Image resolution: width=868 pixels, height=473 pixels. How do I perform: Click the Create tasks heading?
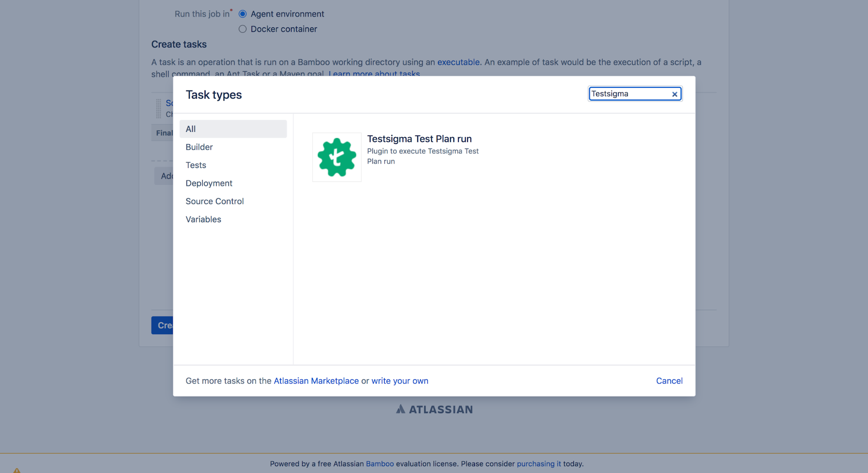coord(179,44)
